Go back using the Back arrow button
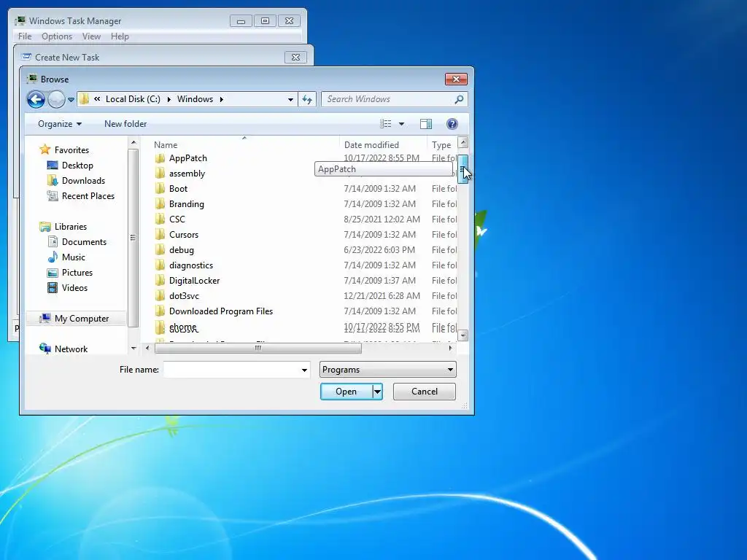747x560 pixels. [36, 99]
